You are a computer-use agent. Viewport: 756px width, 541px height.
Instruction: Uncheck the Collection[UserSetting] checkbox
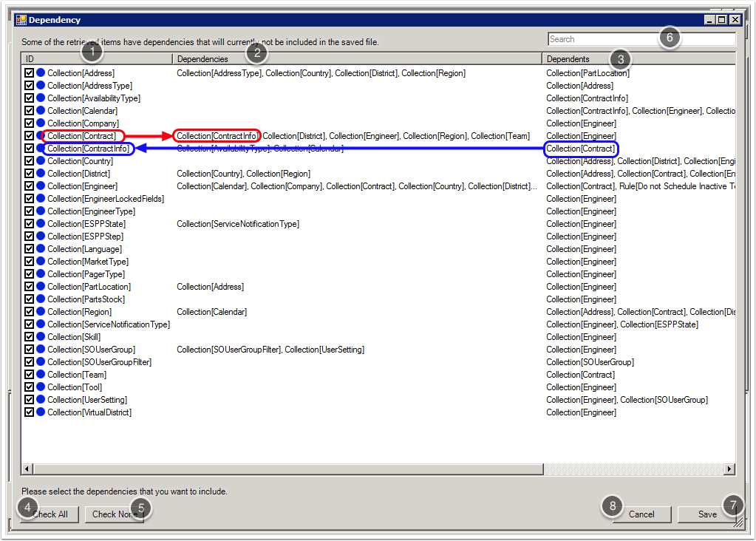[x=30, y=400]
